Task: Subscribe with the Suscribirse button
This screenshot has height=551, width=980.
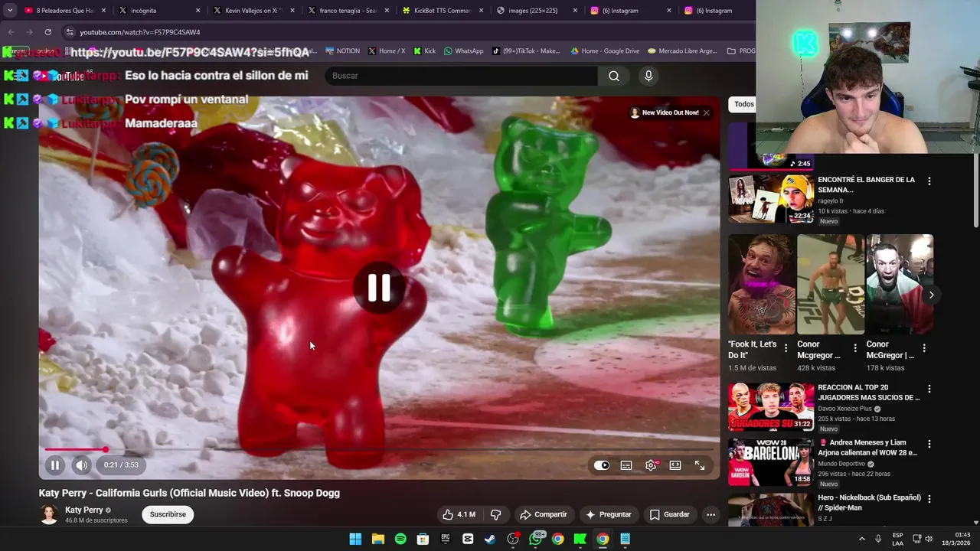Action: click(x=168, y=514)
